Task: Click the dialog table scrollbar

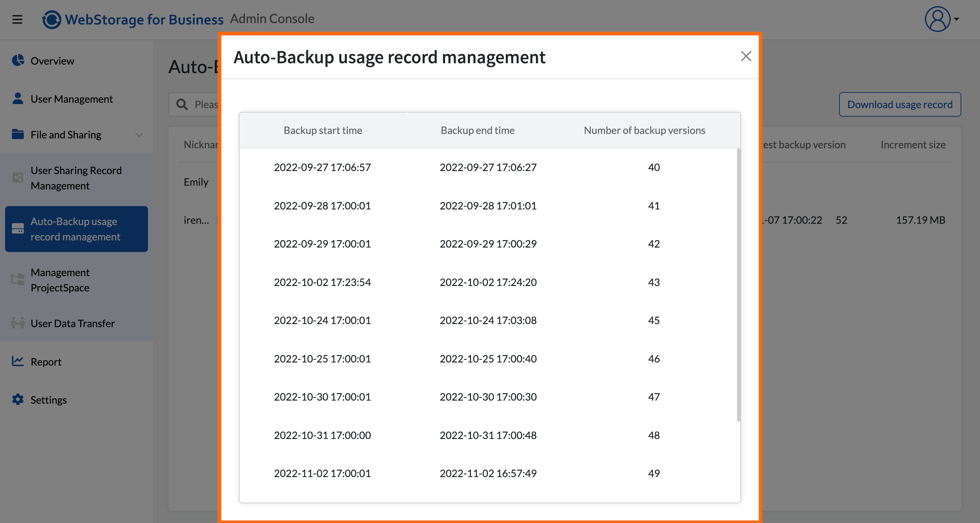Action: click(738, 285)
